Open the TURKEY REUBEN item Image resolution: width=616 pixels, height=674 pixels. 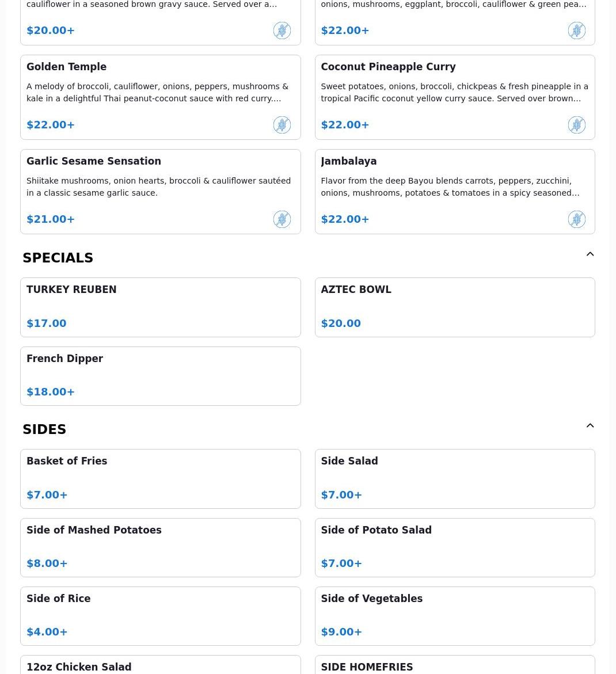click(x=160, y=307)
